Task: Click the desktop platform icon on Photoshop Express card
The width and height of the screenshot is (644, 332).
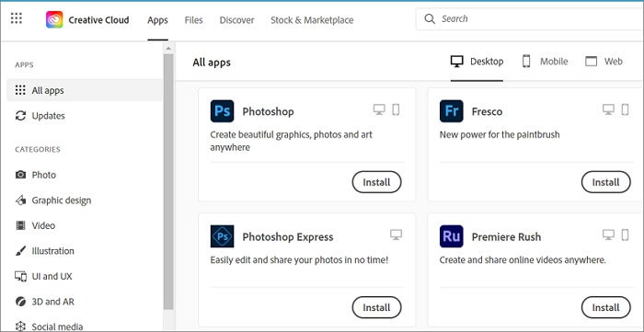Action: pyautogui.click(x=396, y=235)
